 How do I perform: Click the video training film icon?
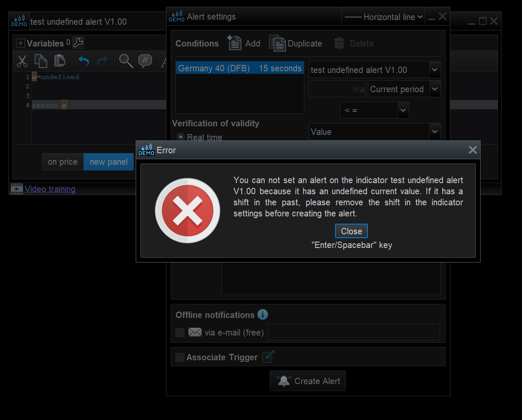(17, 189)
